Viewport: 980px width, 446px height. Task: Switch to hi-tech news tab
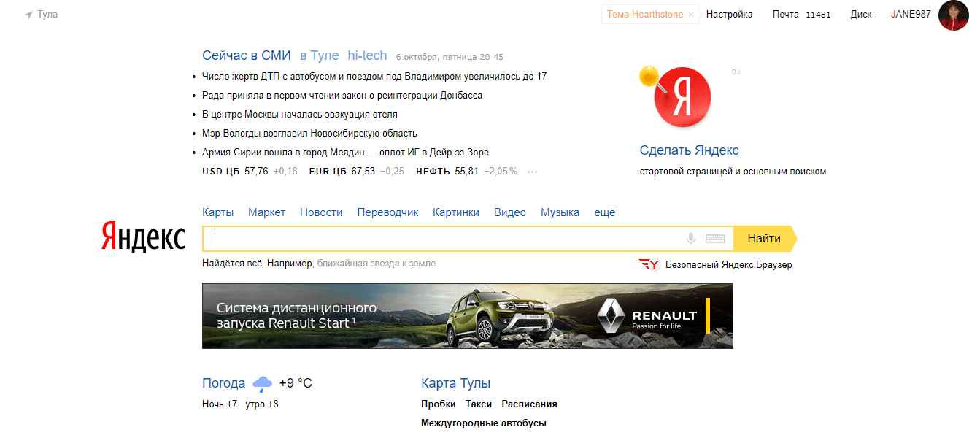(368, 55)
